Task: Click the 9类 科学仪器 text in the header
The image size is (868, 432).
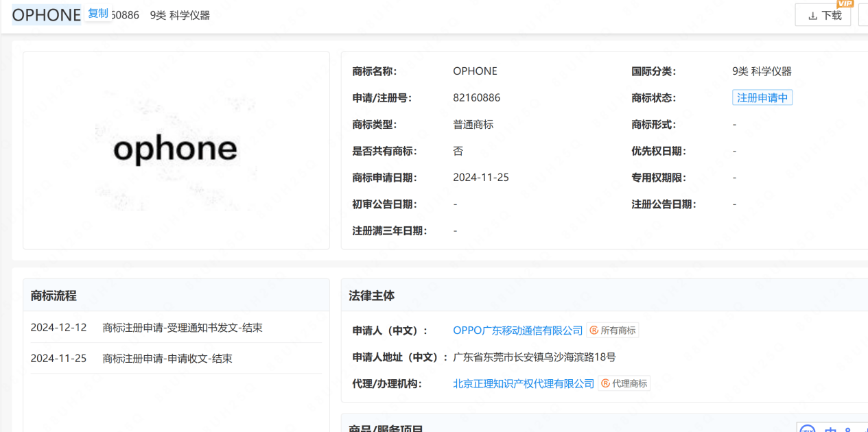Action: tap(180, 15)
